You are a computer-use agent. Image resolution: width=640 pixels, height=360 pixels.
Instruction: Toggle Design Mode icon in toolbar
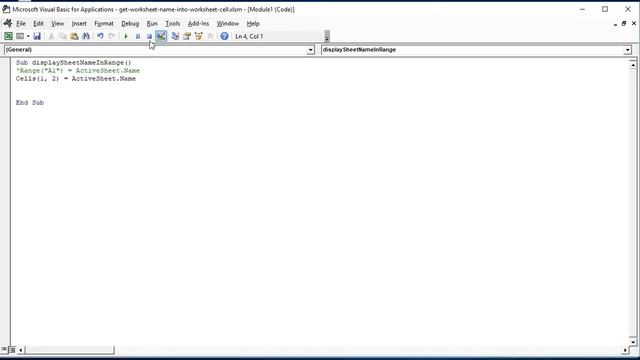point(161,36)
